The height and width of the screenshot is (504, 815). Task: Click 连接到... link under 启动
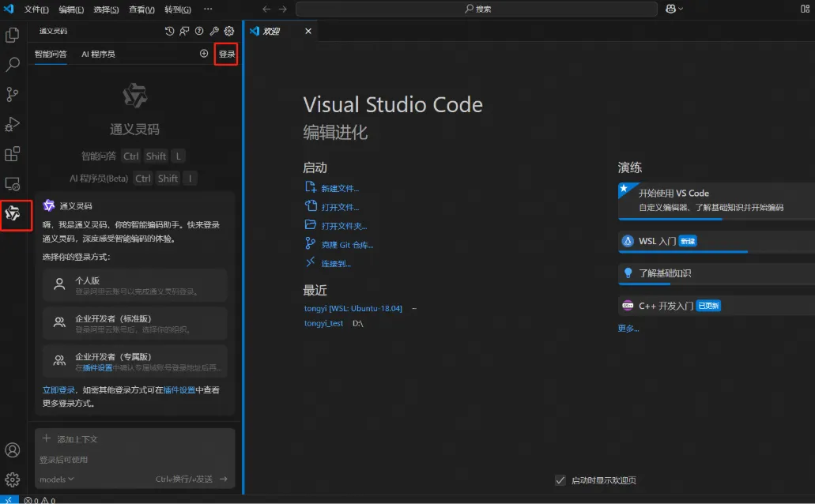tap(336, 263)
